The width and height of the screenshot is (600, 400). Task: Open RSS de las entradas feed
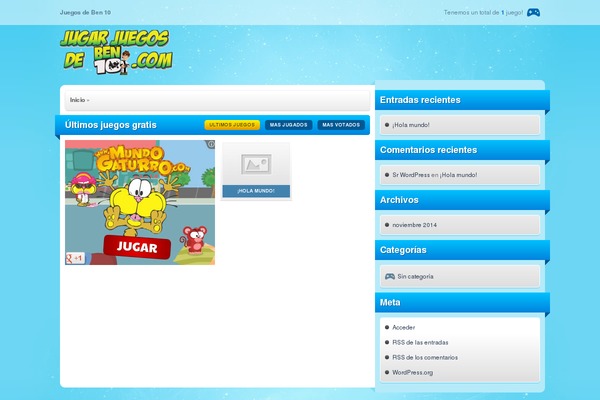(x=420, y=342)
